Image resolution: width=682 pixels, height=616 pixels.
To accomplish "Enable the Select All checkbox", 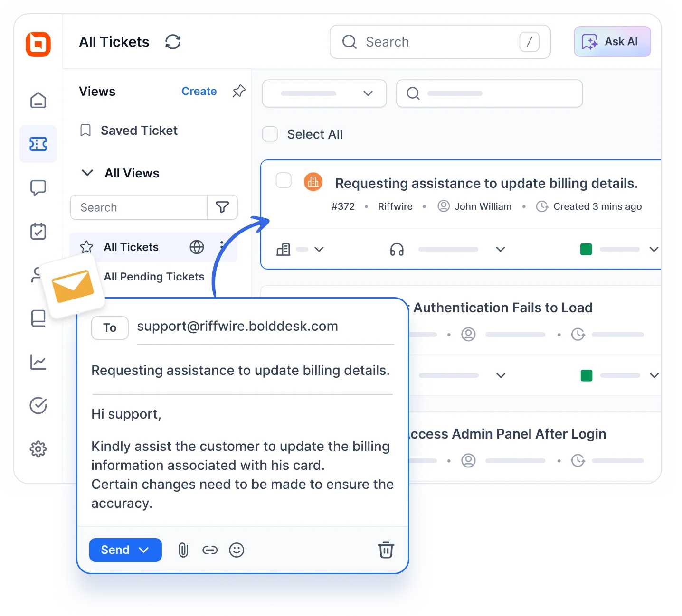I will point(270,134).
